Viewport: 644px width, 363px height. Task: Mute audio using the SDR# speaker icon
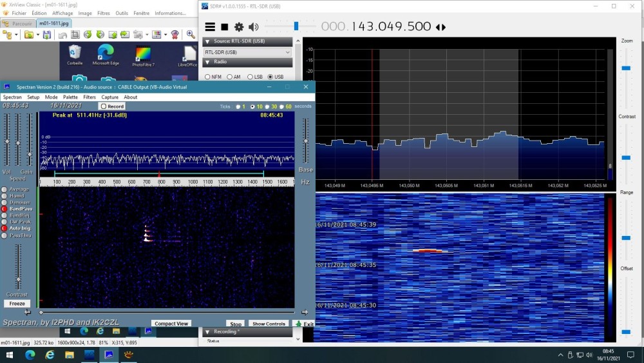click(x=253, y=27)
